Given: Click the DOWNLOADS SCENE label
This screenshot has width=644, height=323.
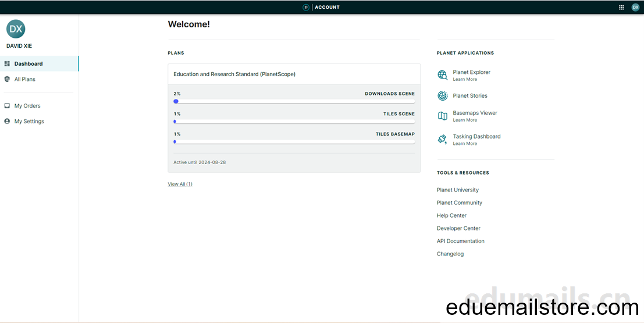Looking at the screenshot, I should pos(390,94).
